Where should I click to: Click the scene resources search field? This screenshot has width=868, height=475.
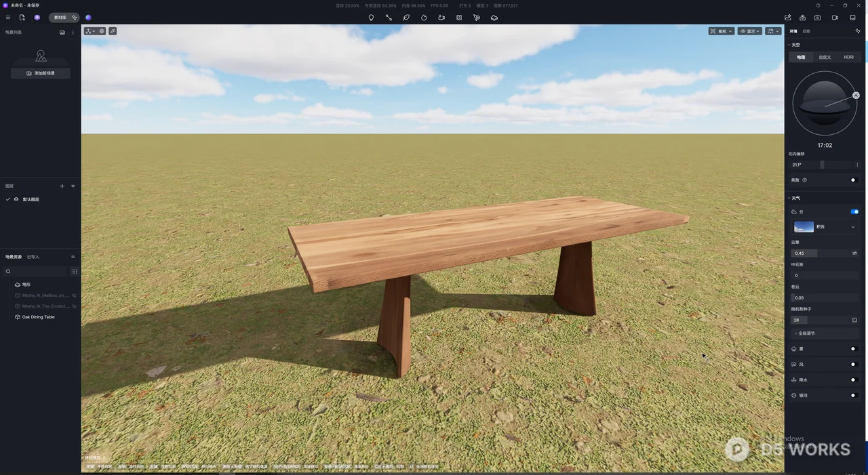coord(35,271)
